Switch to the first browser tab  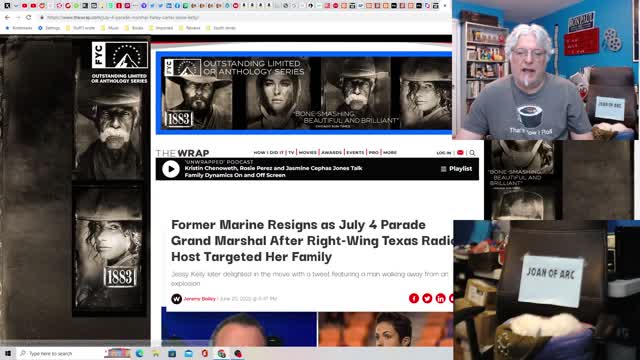point(7,6)
